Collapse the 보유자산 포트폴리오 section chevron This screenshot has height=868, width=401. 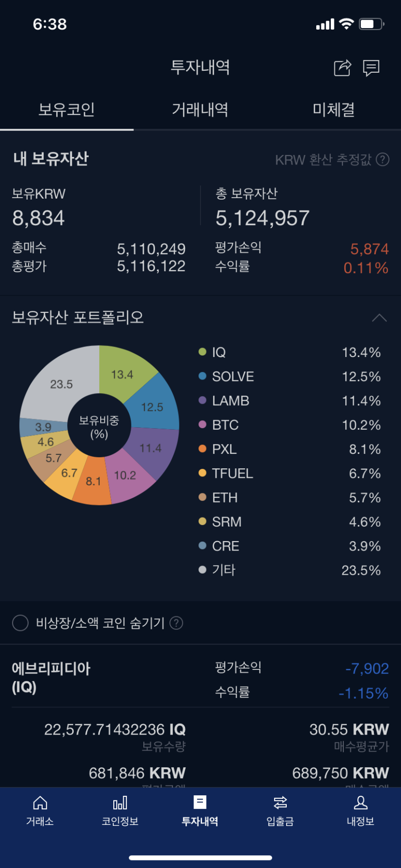click(379, 317)
